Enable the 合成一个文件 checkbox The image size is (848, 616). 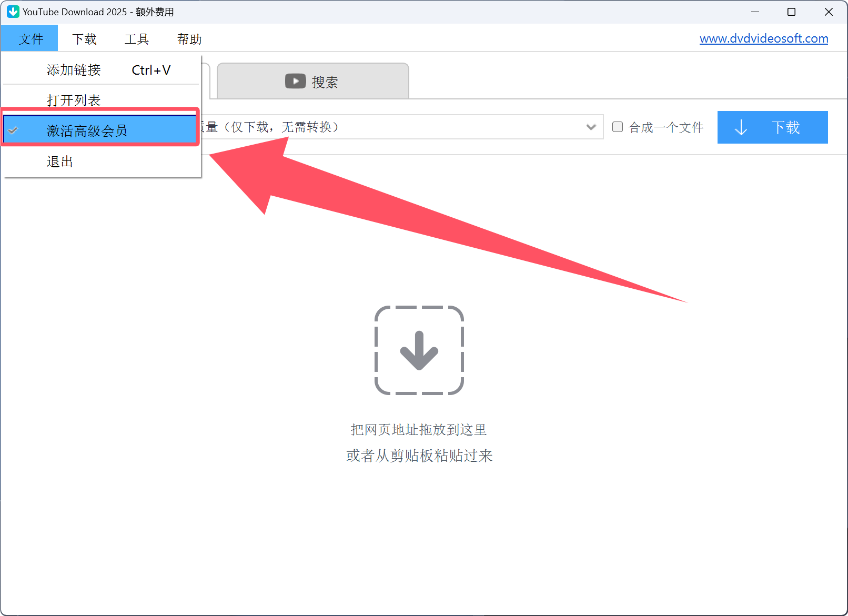pyautogui.click(x=618, y=127)
